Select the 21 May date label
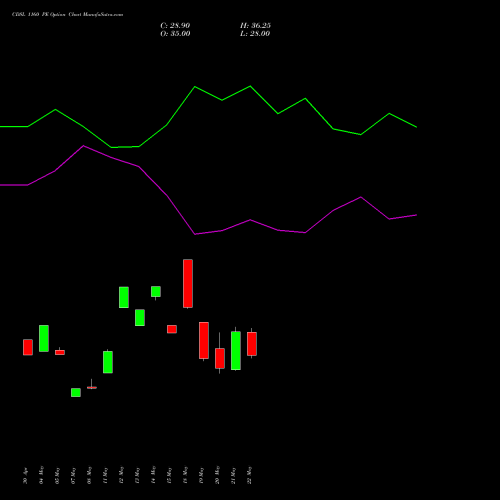This screenshot has height=500, width=500. [x=233, y=476]
